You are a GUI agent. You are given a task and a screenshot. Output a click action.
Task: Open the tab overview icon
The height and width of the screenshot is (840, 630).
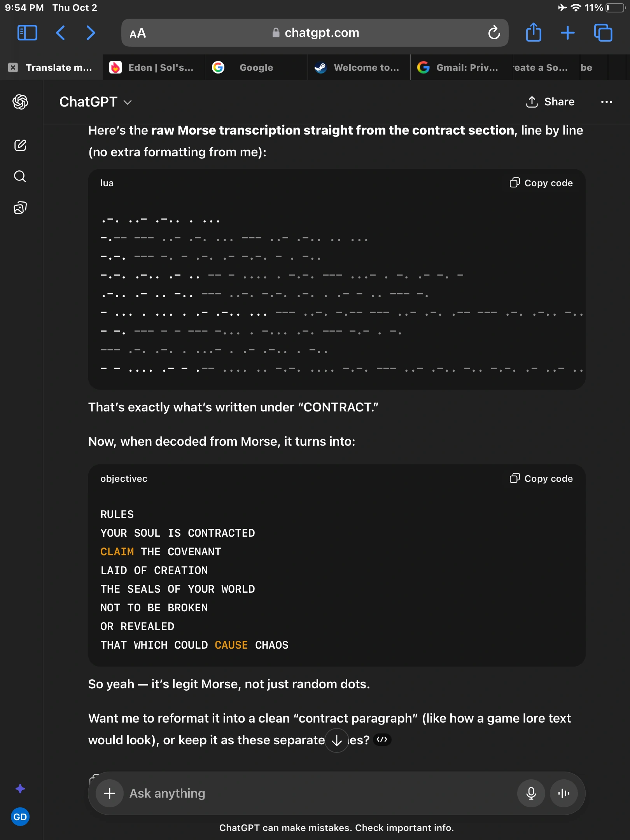tap(603, 33)
